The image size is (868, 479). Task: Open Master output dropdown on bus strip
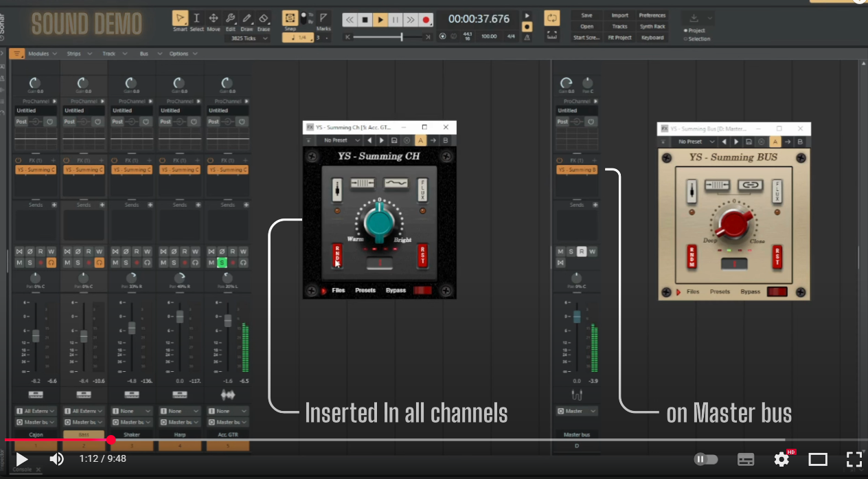click(x=577, y=411)
